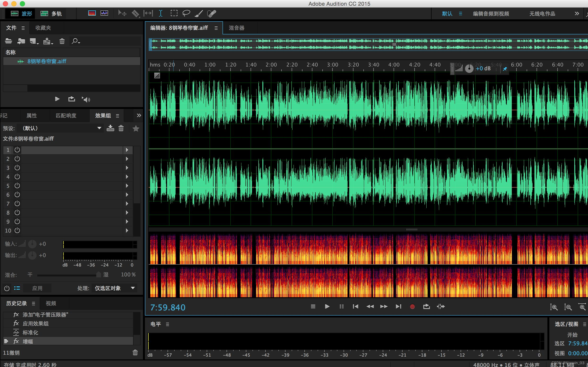Select the Lasso selection tool

coord(186,13)
